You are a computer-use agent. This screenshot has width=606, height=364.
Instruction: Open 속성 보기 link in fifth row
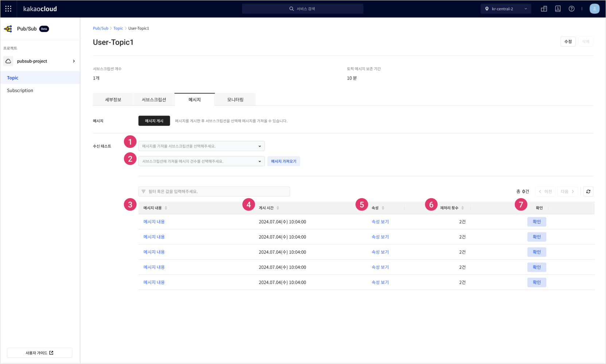(380, 282)
